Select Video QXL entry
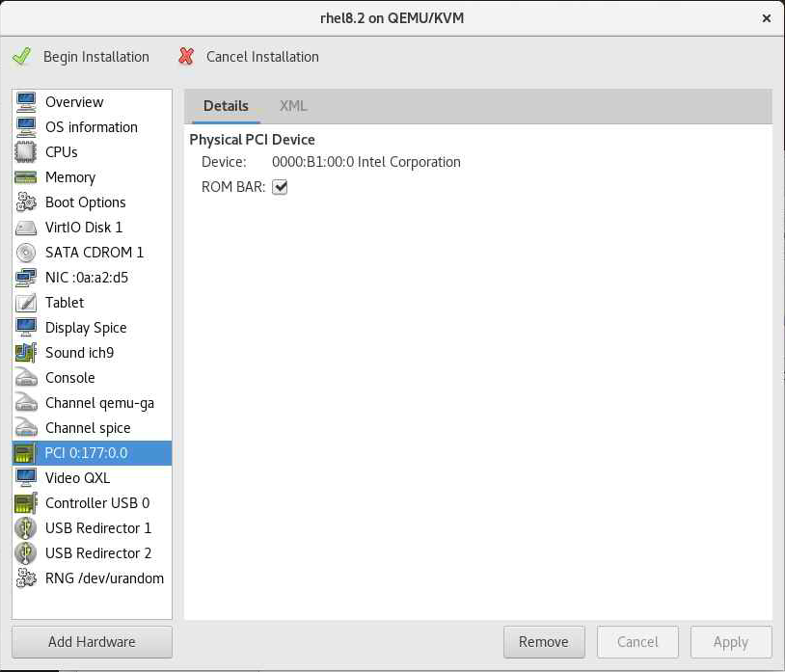Image resolution: width=785 pixels, height=672 pixels. pos(77,478)
